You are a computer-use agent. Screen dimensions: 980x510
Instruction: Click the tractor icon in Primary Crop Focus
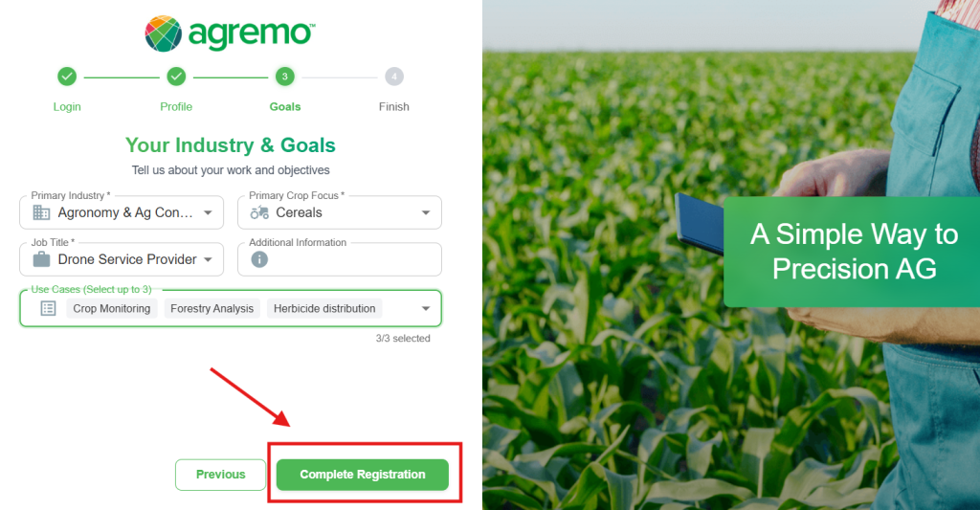click(x=259, y=212)
